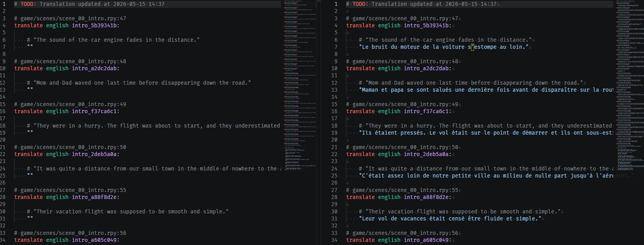The width and height of the screenshot is (644, 245).
Task: Click "translate english intro_a605c049:" in right pane
Action: pos(399,240)
